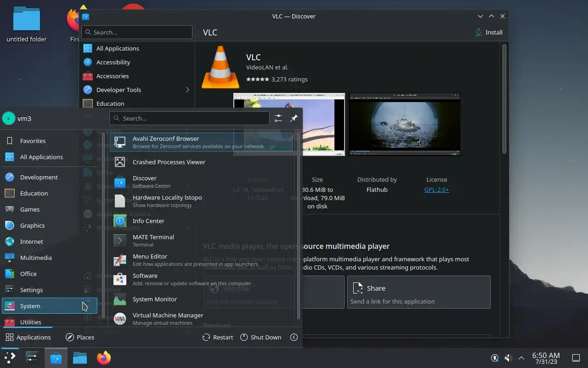
Task: Click the clock showing 6:50 AM
Action: 546,358
